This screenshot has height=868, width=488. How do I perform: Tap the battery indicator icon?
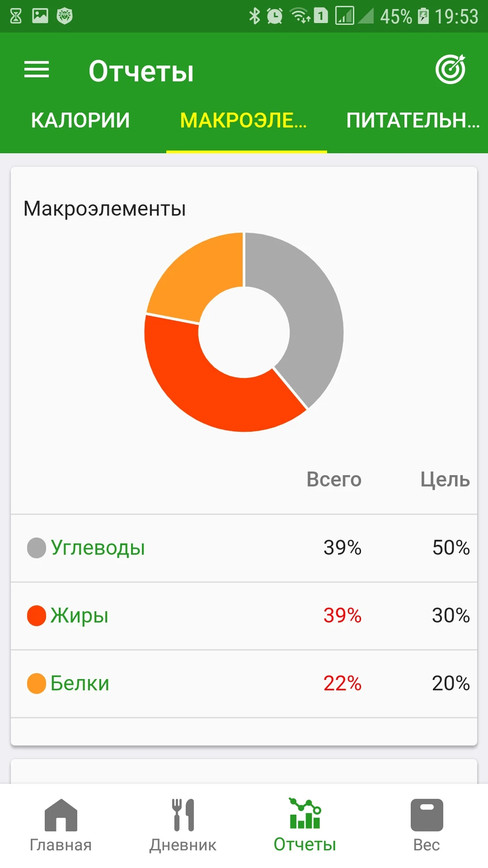point(423,16)
